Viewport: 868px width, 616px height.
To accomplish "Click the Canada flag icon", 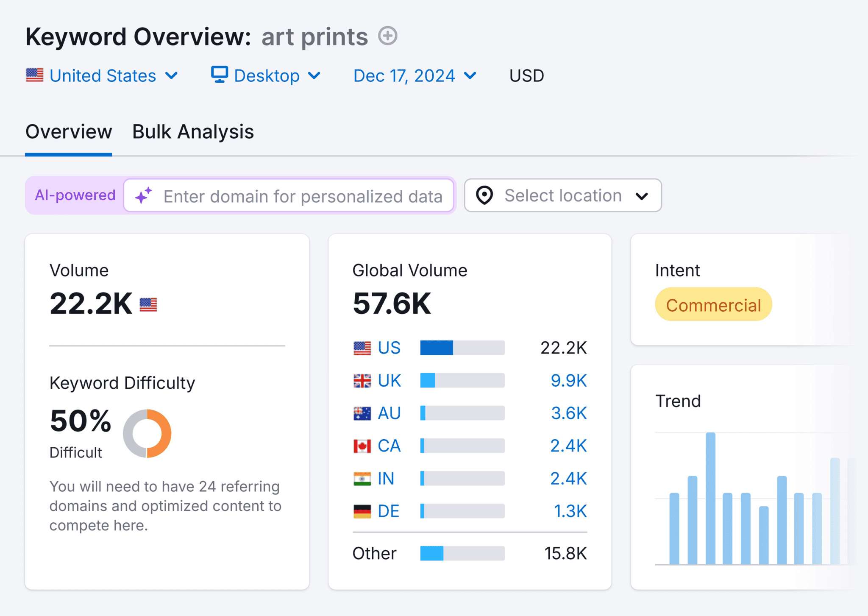I will 362,446.
